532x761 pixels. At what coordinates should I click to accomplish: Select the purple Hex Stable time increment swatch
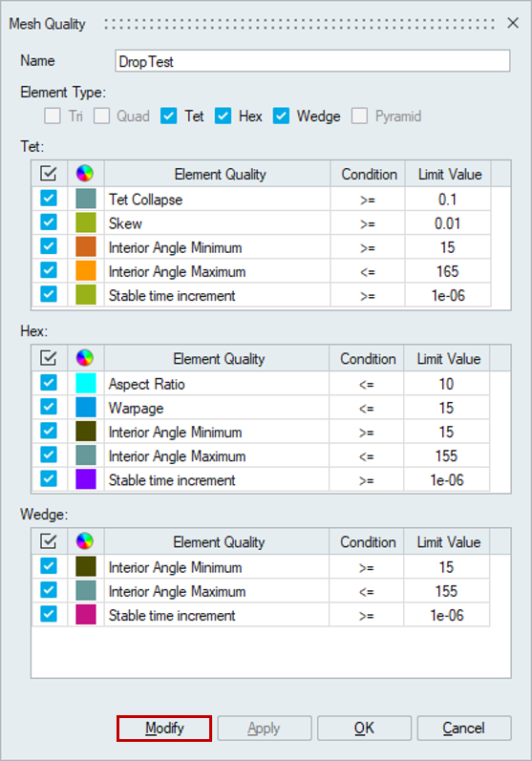click(x=86, y=479)
